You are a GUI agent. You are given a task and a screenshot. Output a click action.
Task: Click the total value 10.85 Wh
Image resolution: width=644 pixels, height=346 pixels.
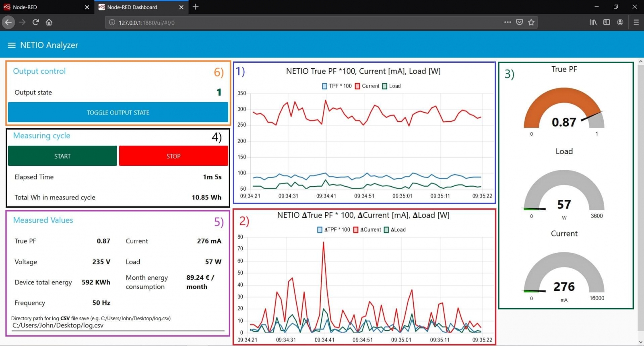(x=206, y=198)
